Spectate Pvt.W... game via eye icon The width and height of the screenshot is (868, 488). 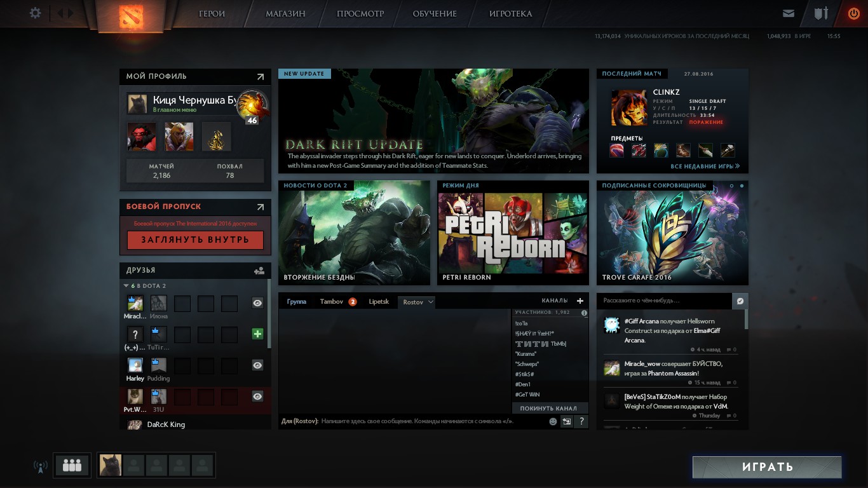pyautogui.click(x=257, y=396)
